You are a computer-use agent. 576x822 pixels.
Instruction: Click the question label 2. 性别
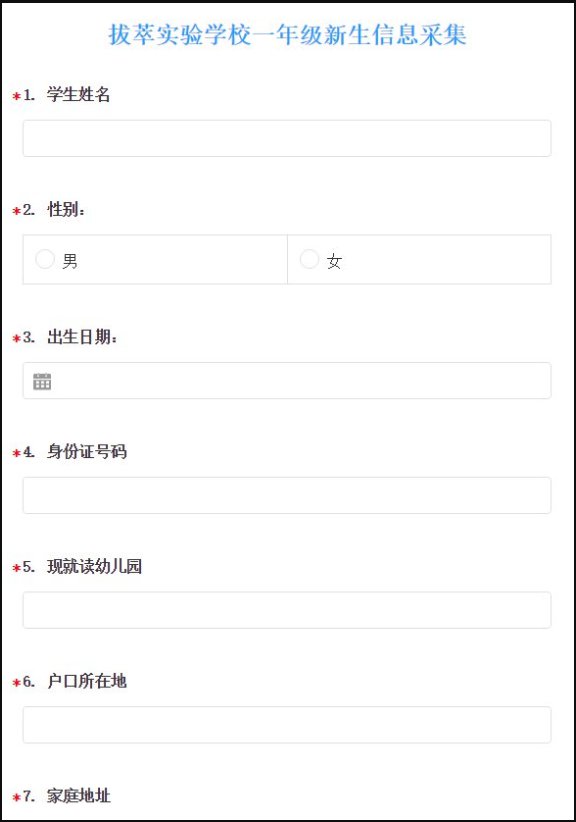pos(54,209)
